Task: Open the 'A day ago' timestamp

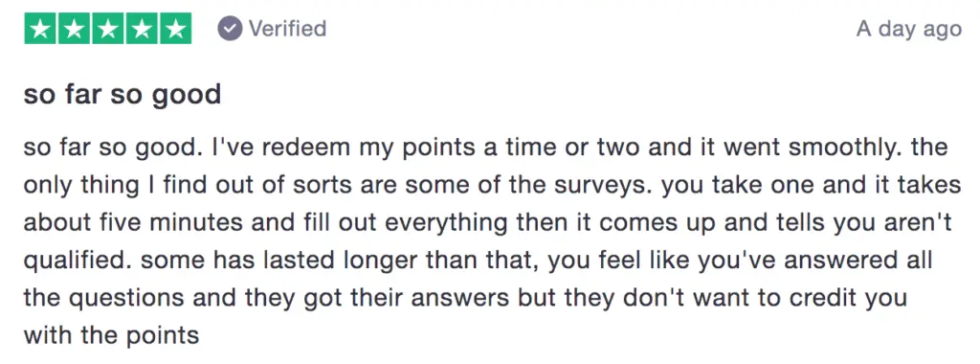Action: [909, 30]
